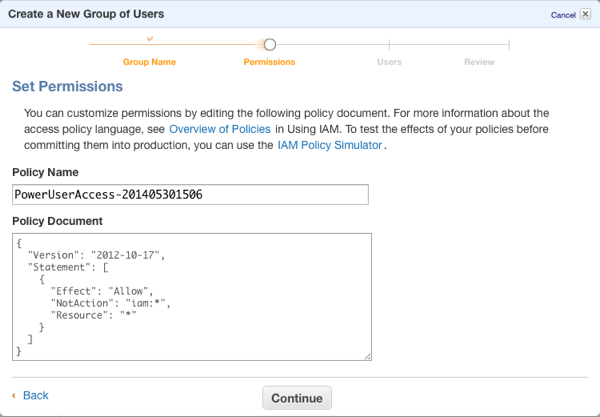Image resolution: width=600 pixels, height=417 pixels.
Task: Click the Cancel link
Action: [x=563, y=15]
